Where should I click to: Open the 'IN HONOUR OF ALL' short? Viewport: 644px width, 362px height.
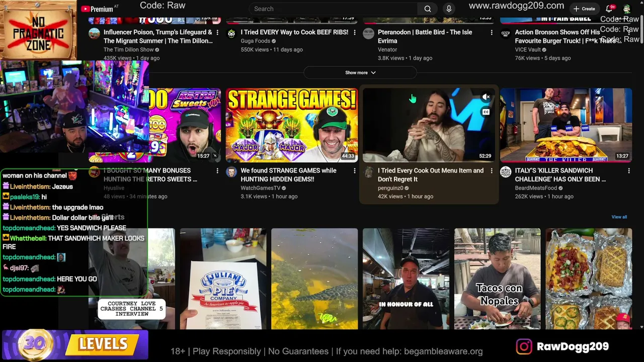pyautogui.click(x=406, y=279)
